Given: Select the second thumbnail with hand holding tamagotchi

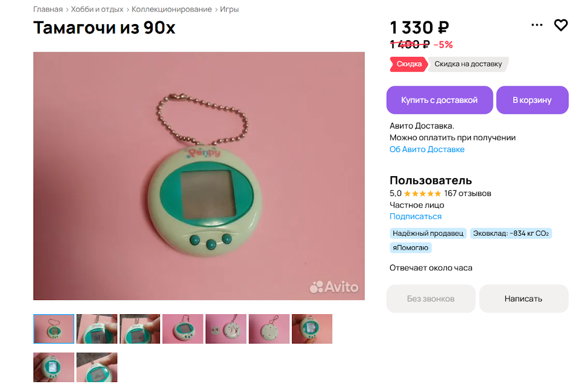Looking at the screenshot, I should [97, 329].
